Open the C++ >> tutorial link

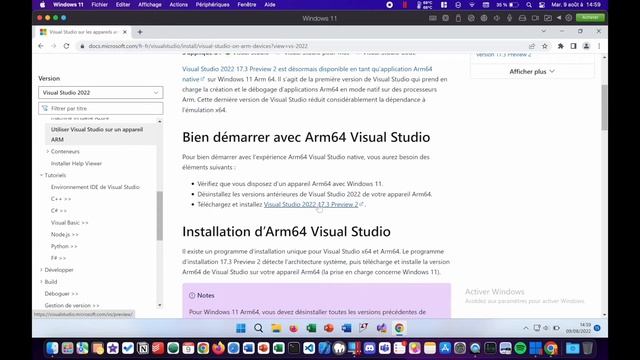[61, 199]
